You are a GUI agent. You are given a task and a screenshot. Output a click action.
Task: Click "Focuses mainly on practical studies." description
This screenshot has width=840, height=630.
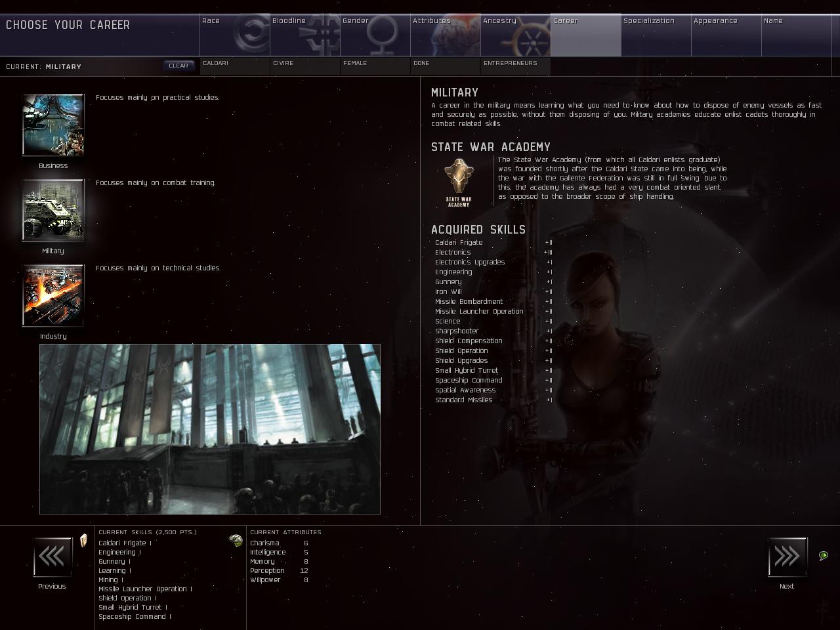pyautogui.click(x=157, y=97)
